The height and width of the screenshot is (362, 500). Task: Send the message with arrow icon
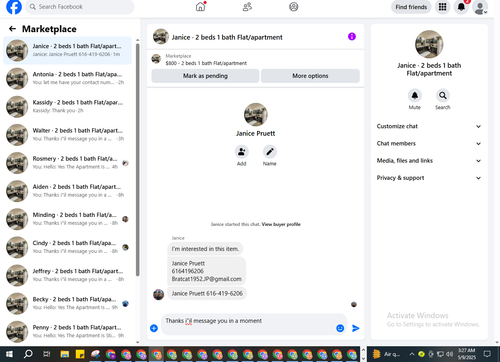[356, 328]
